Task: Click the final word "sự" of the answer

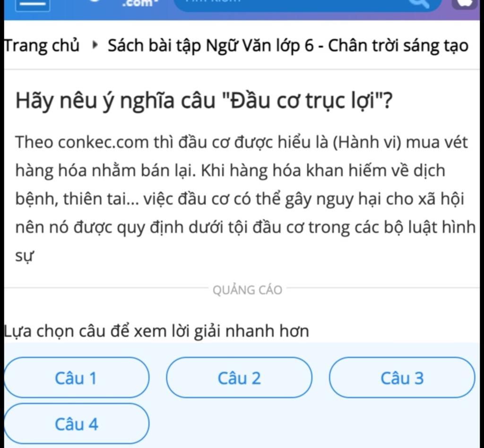Action: (25, 256)
